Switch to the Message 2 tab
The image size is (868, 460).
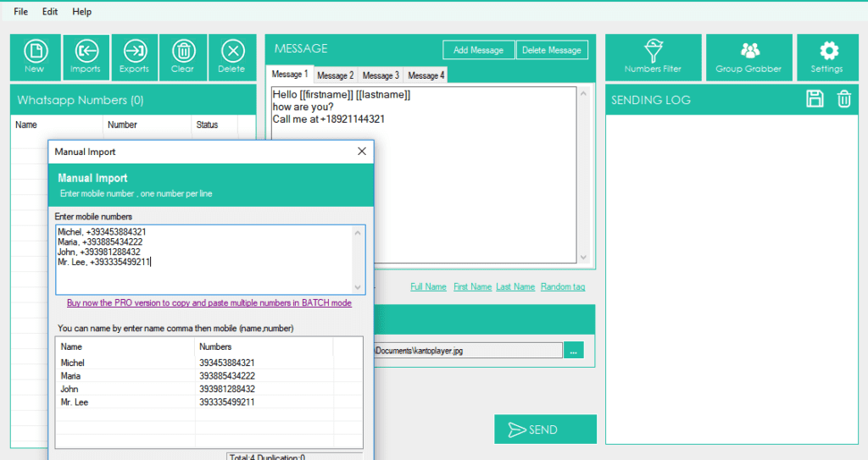pyautogui.click(x=336, y=75)
